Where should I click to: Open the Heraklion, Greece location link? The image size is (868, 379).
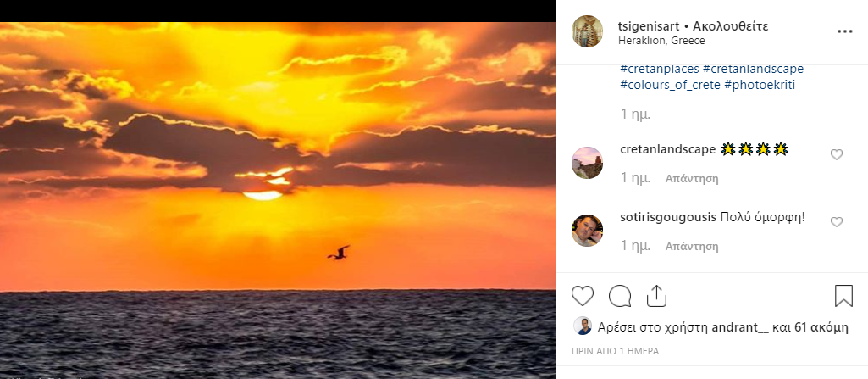[662, 40]
